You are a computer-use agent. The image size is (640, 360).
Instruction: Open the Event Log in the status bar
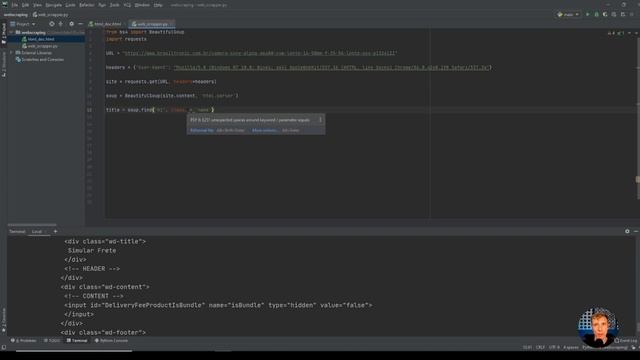(626, 340)
